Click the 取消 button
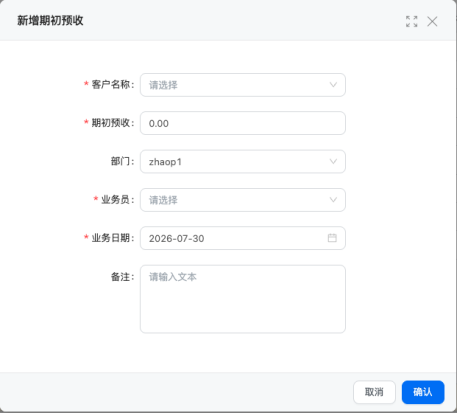Screen dimensions: 457x413 374,392
